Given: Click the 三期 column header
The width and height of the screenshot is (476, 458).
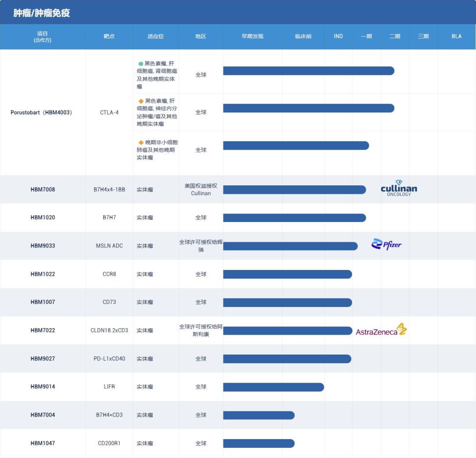Looking at the screenshot, I should point(424,37).
